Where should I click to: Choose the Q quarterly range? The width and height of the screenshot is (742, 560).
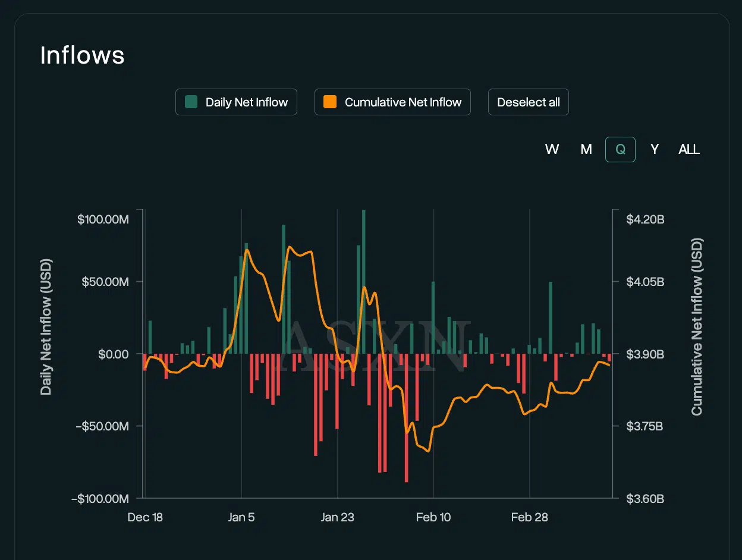coord(620,149)
